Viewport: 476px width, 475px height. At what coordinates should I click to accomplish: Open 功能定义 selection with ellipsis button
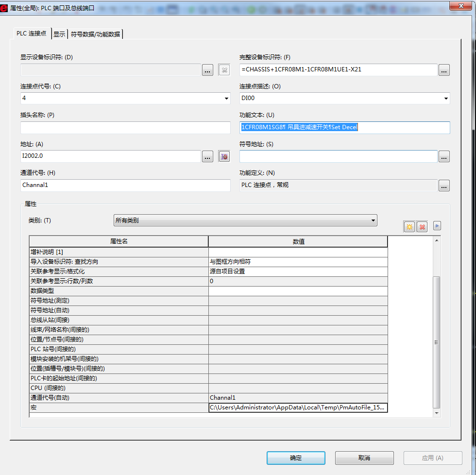point(444,186)
